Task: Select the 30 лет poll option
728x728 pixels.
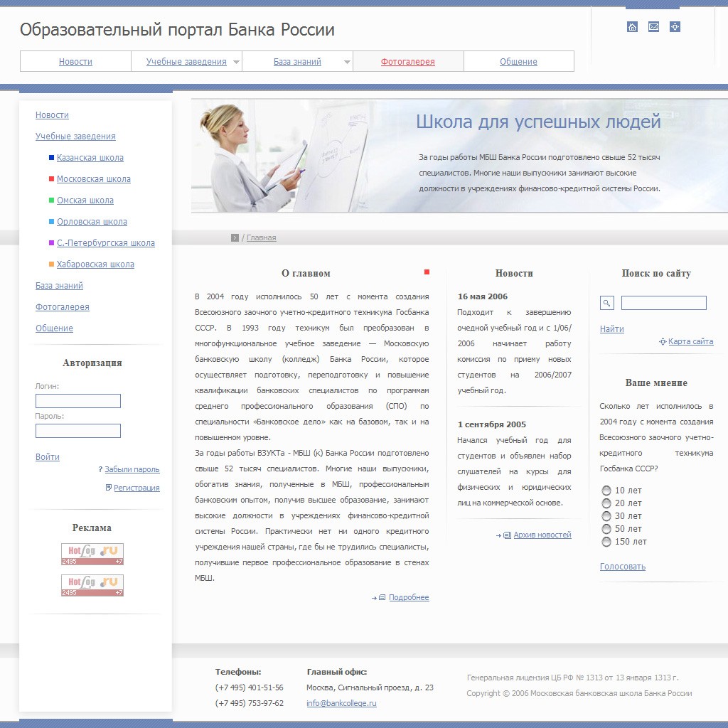Action: pyautogui.click(x=606, y=516)
